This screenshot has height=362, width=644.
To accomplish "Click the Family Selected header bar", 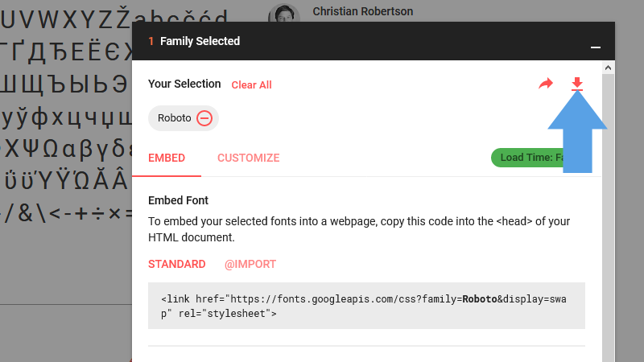I will [x=374, y=41].
